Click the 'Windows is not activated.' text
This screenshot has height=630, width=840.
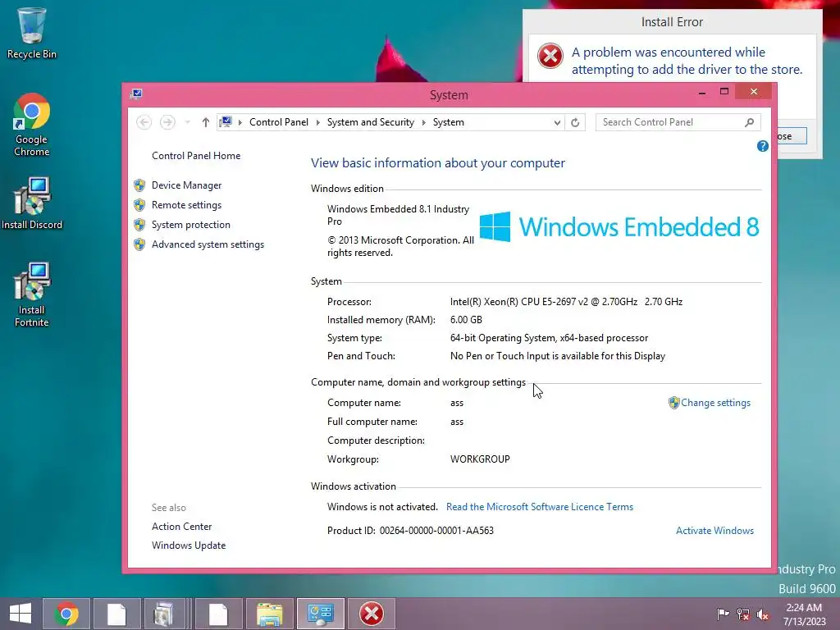click(382, 507)
